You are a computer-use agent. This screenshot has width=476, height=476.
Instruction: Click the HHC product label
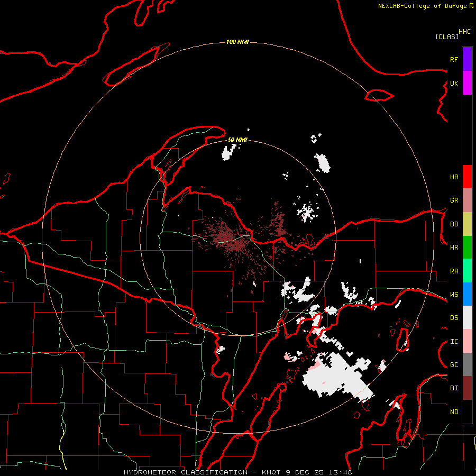[x=465, y=32]
